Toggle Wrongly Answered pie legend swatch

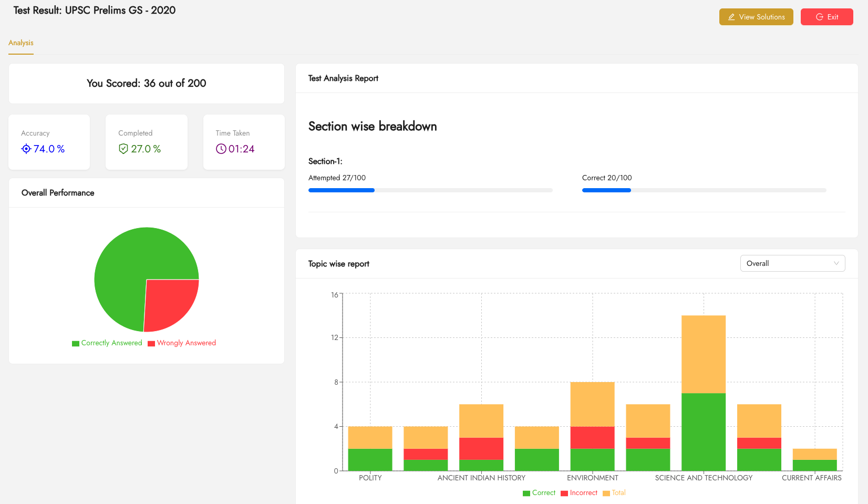pos(151,344)
